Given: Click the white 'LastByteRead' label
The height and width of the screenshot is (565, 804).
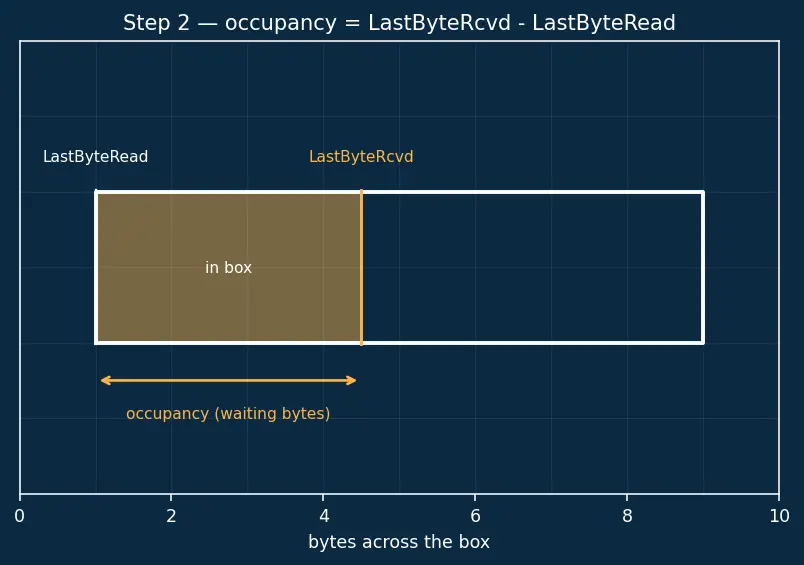Looking at the screenshot, I should click(x=95, y=156).
